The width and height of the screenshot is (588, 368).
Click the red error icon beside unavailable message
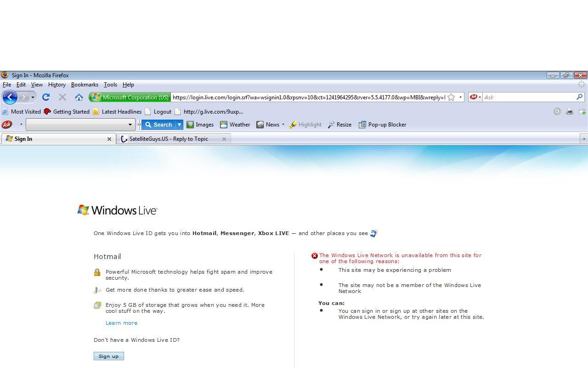pos(315,256)
